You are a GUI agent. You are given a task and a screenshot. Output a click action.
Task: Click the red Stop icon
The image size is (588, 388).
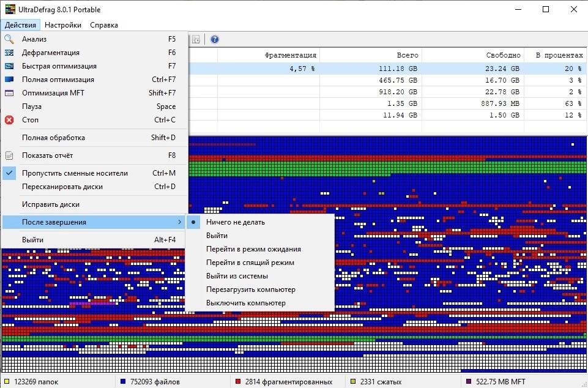coord(9,120)
